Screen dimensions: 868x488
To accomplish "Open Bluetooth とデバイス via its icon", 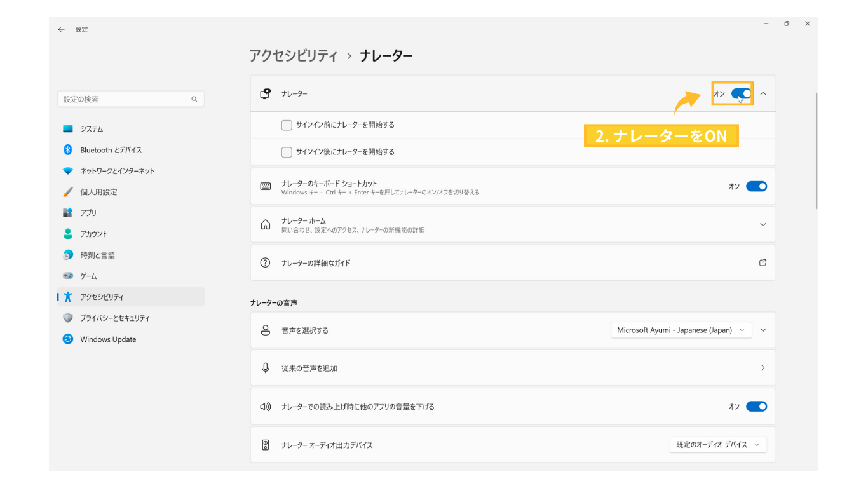I will [68, 150].
